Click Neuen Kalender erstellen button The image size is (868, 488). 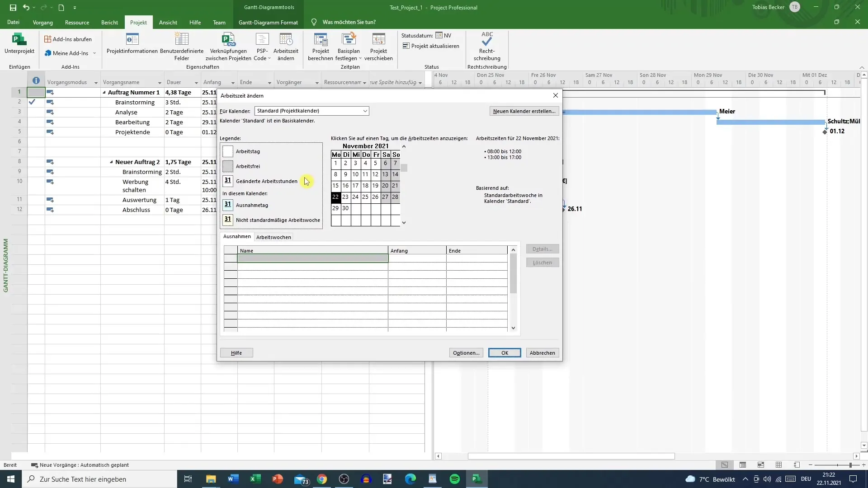tap(524, 111)
